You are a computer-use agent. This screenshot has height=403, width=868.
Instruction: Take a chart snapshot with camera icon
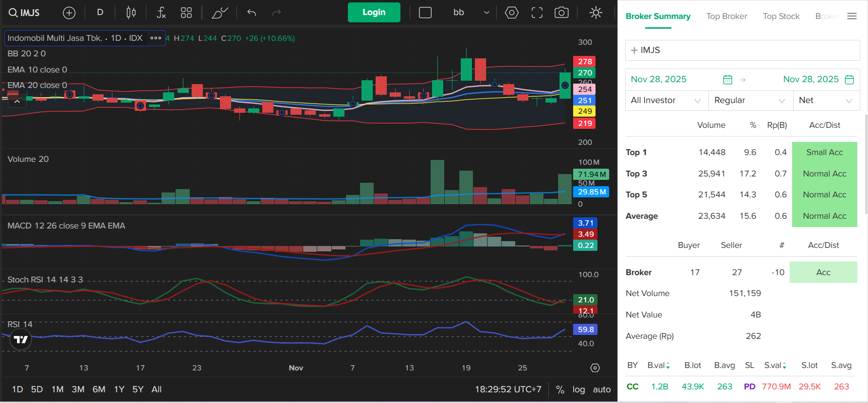pyautogui.click(x=561, y=13)
